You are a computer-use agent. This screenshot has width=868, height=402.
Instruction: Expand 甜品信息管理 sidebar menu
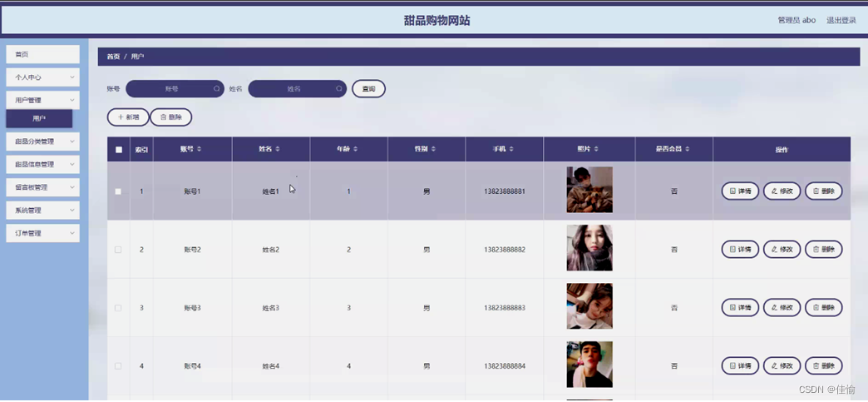[x=42, y=165]
